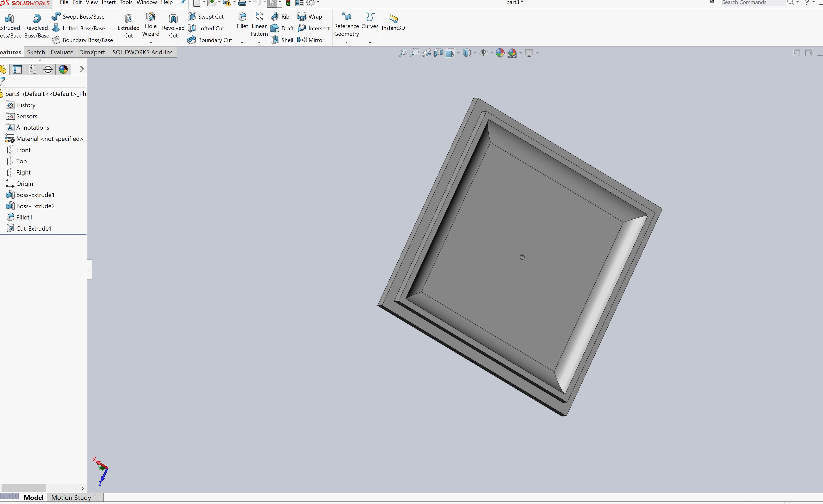Viewport: 823px width, 504px height.
Task: Click Edit Appearance color ball icon
Action: click(500, 53)
